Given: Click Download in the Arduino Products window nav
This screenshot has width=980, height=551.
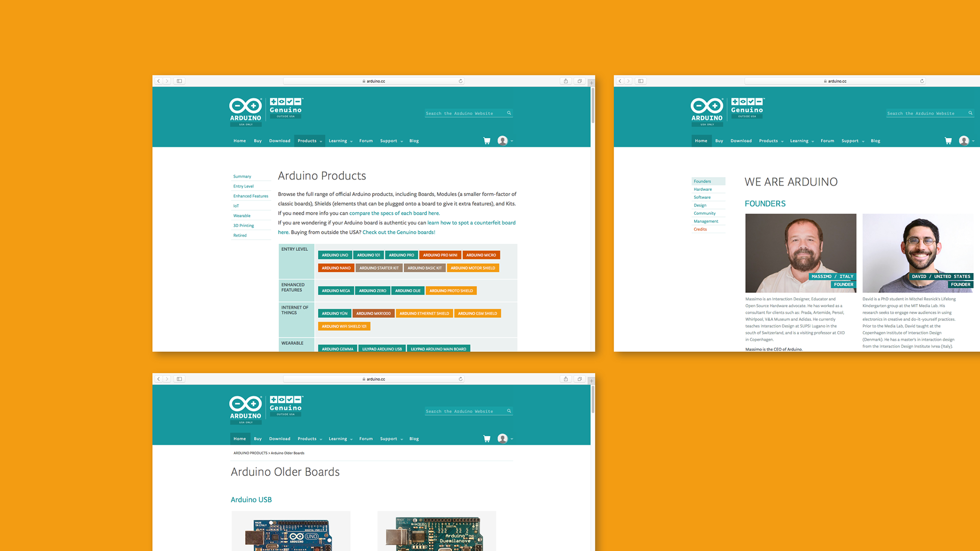Looking at the screenshot, I should (x=280, y=141).
